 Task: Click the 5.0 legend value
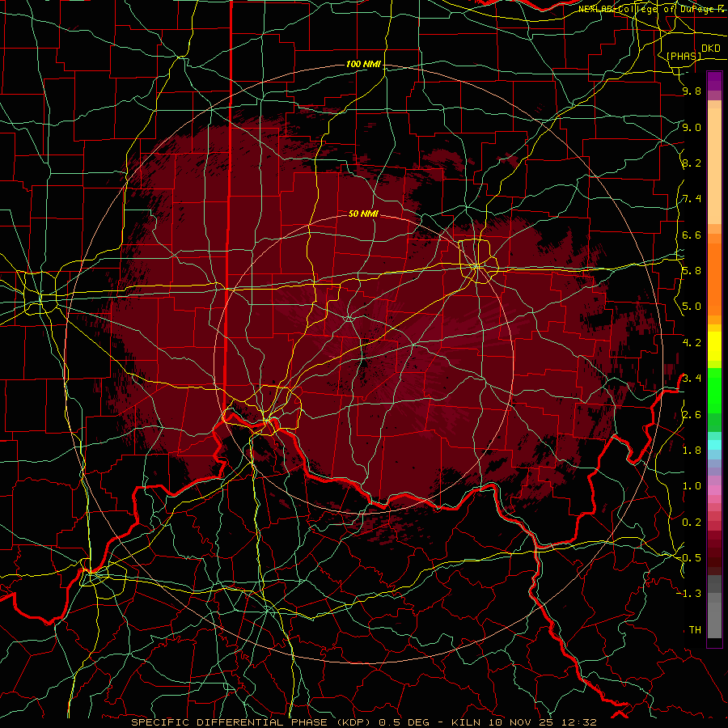[x=692, y=307]
